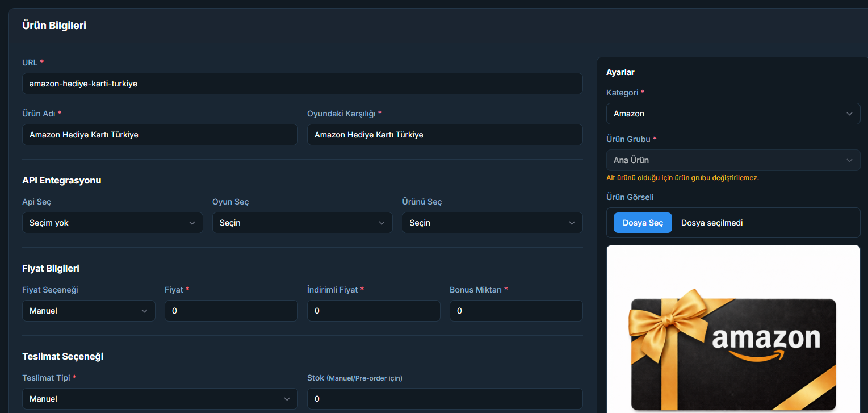This screenshot has width=868, height=413.
Task: Click the Oyun Seç label
Action: pos(230,202)
